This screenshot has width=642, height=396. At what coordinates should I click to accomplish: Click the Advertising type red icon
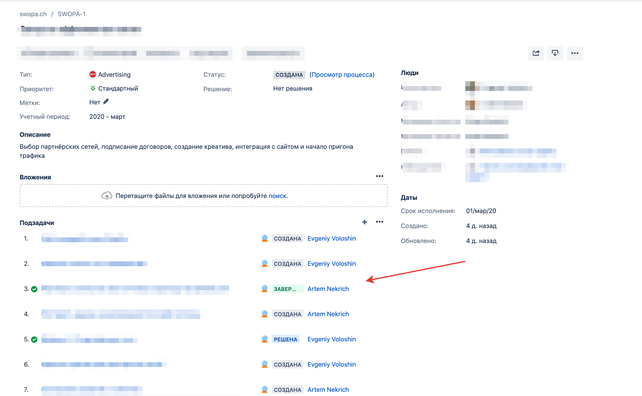[93, 74]
